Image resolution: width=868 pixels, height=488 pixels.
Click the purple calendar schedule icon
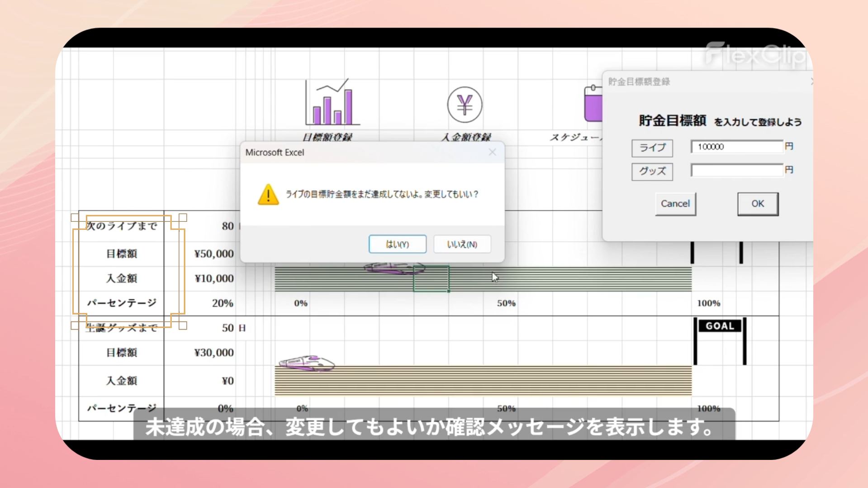593,104
